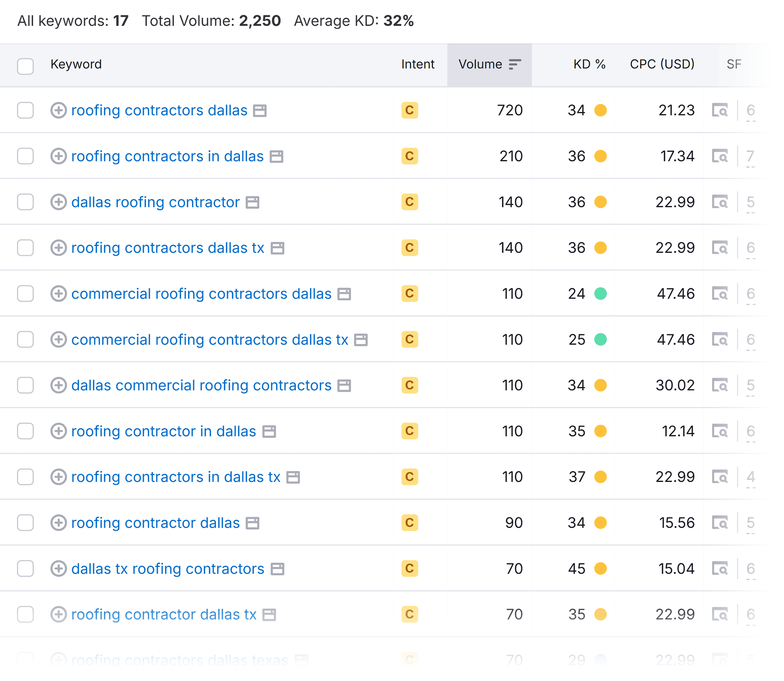Click intent badge C for 'roofing contractors dallas'
This screenshot has width=784, height=681.
(x=410, y=110)
